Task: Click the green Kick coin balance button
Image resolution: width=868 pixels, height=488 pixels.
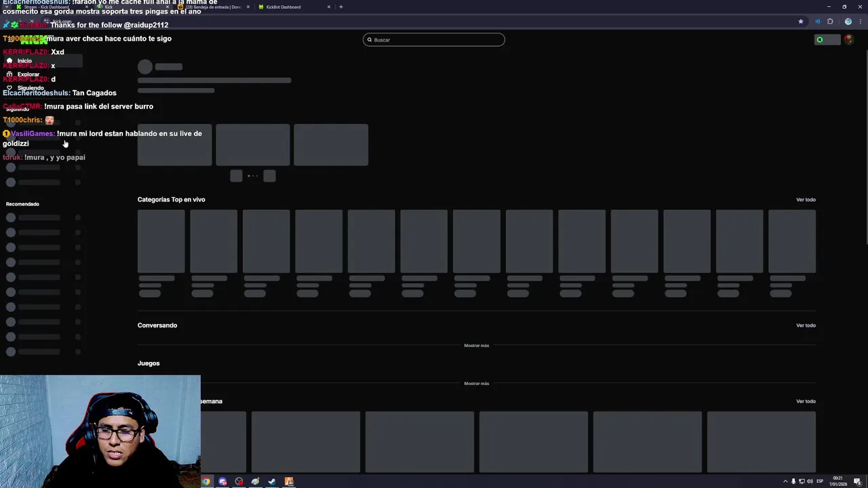Action: click(827, 39)
